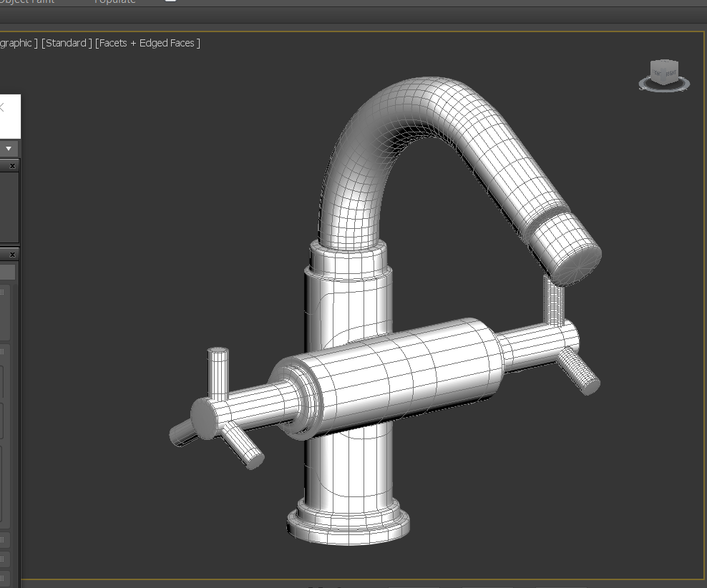Open the Populate ribbon tab
This screenshot has height=588, width=707.
pyautogui.click(x=114, y=2)
